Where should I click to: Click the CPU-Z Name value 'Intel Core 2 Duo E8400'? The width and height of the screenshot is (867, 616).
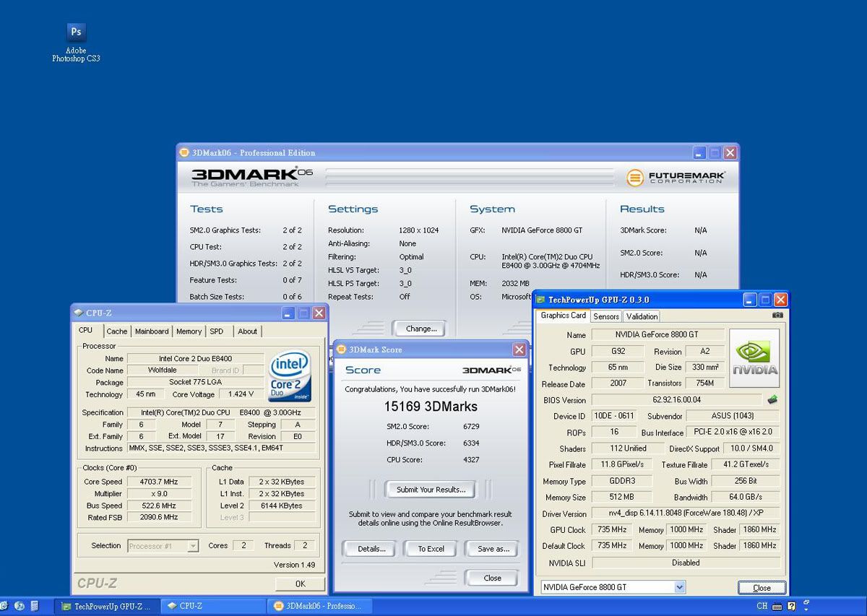pos(195,358)
